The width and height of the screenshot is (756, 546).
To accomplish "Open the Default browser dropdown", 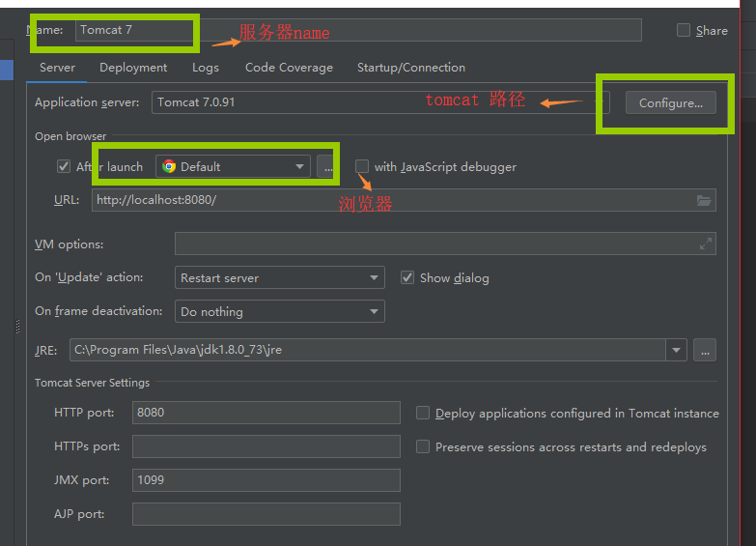I will pos(233,166).
